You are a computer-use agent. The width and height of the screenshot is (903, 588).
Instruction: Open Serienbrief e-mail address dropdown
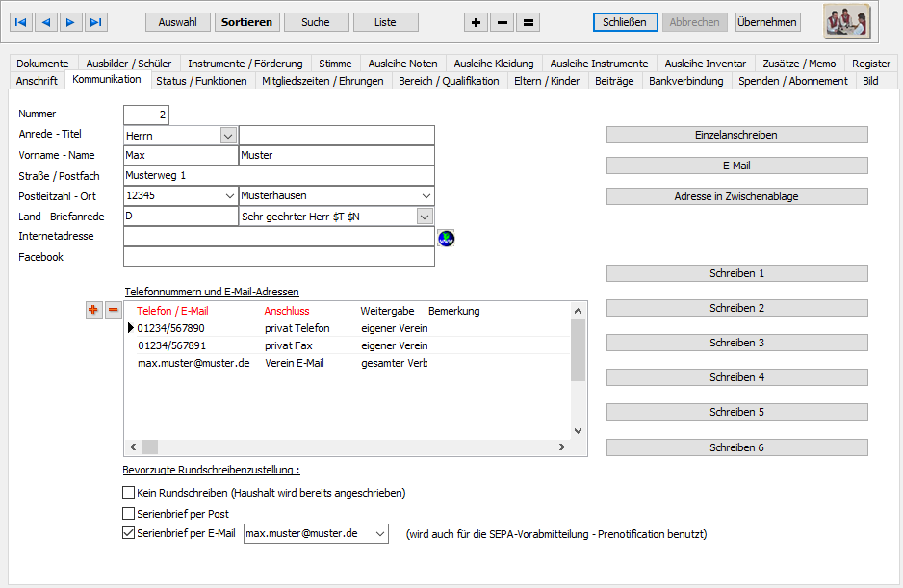point(379,533)
